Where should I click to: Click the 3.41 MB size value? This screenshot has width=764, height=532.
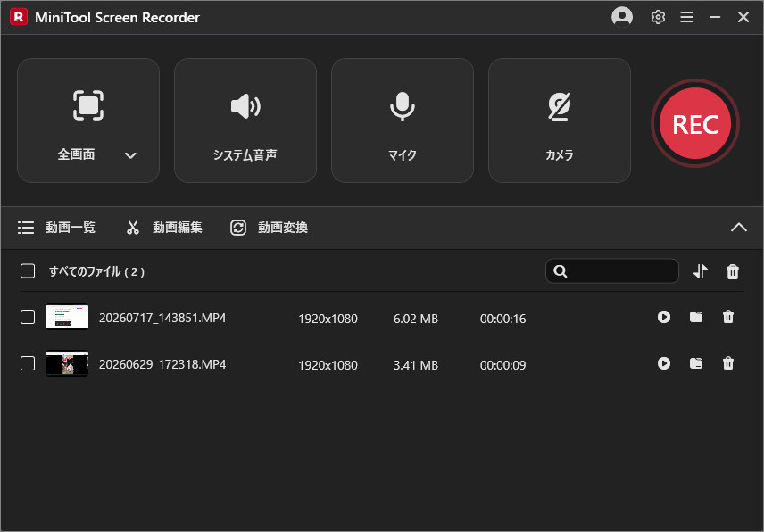[x=416, y=365]
